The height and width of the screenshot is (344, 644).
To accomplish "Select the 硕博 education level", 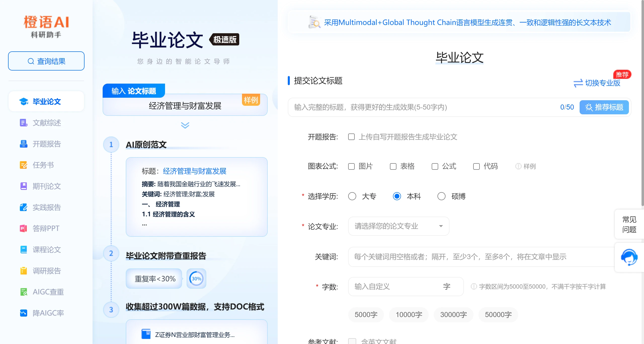I will [x=441, y=196].
